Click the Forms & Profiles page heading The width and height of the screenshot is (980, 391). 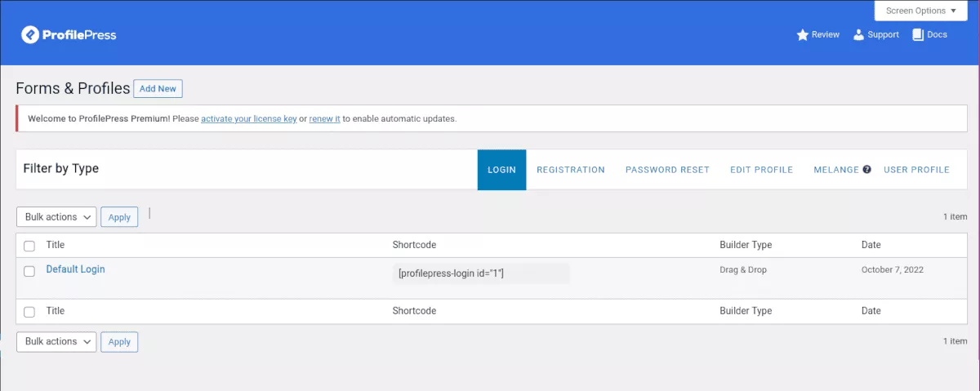coord(73,88)
